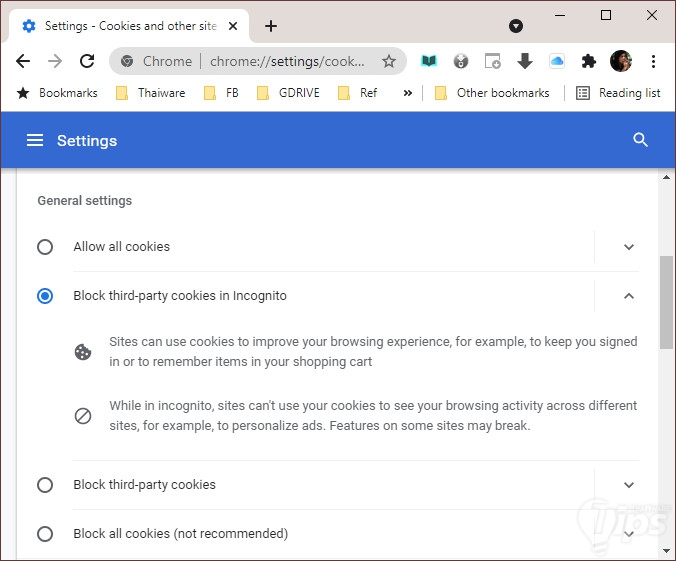The image size is (676, 561).
Task: Click the address bar URL field
Action: (287, 61)
